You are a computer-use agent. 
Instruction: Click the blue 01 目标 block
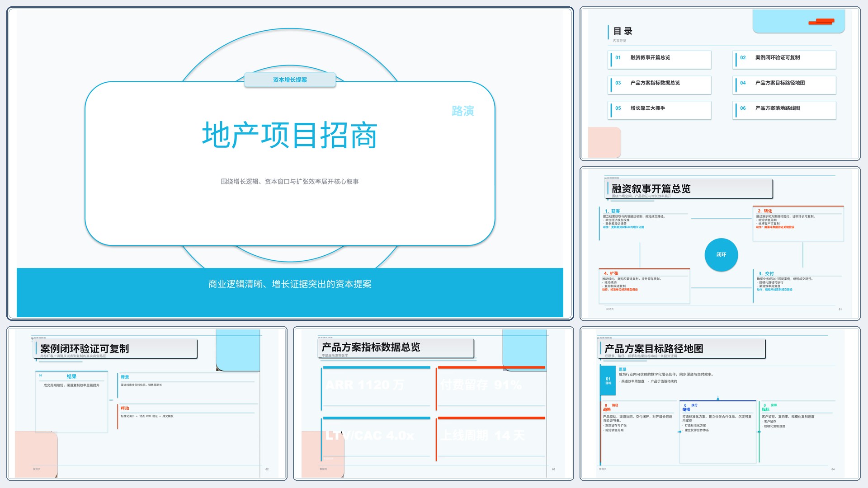point(608,381)
